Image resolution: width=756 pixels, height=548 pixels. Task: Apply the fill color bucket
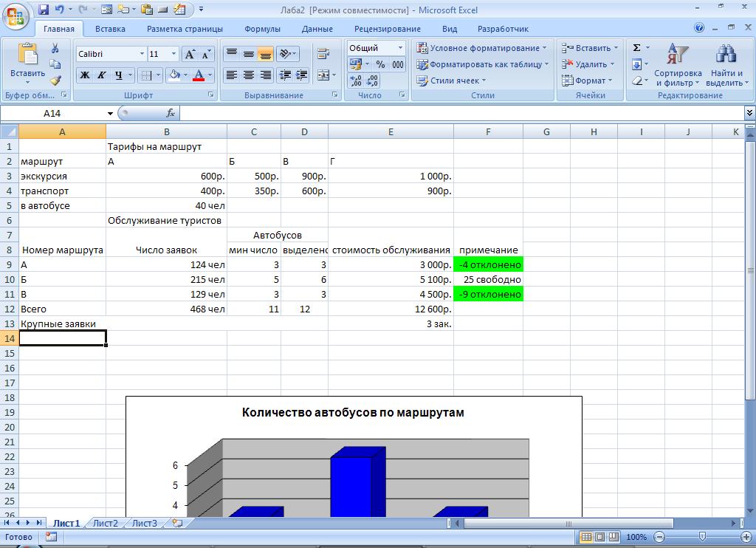click(x=174, y=75)
